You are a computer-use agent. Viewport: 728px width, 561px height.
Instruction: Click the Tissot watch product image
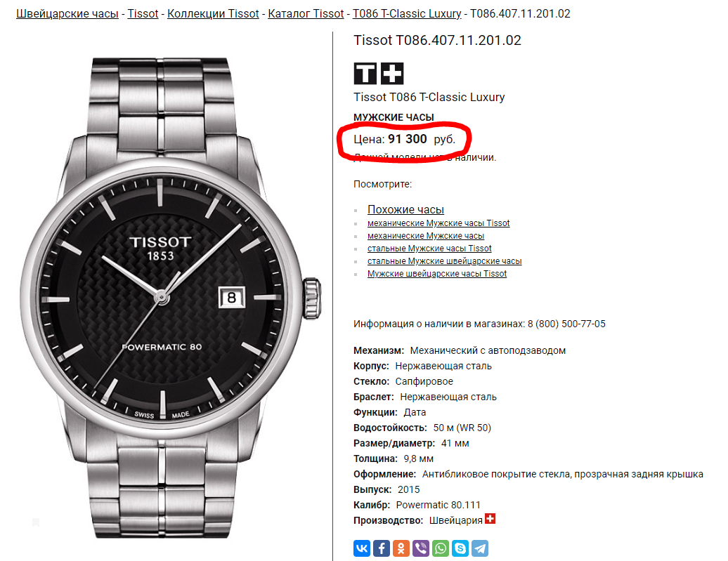click(170, 298)
